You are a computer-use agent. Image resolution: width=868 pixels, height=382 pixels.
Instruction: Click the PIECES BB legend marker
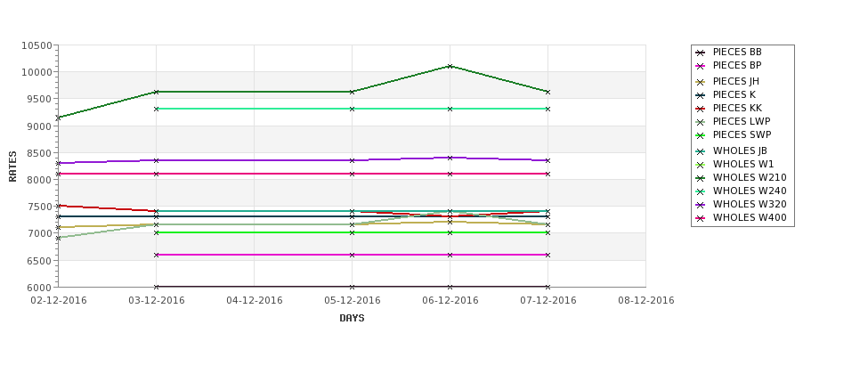pos(701,53)
